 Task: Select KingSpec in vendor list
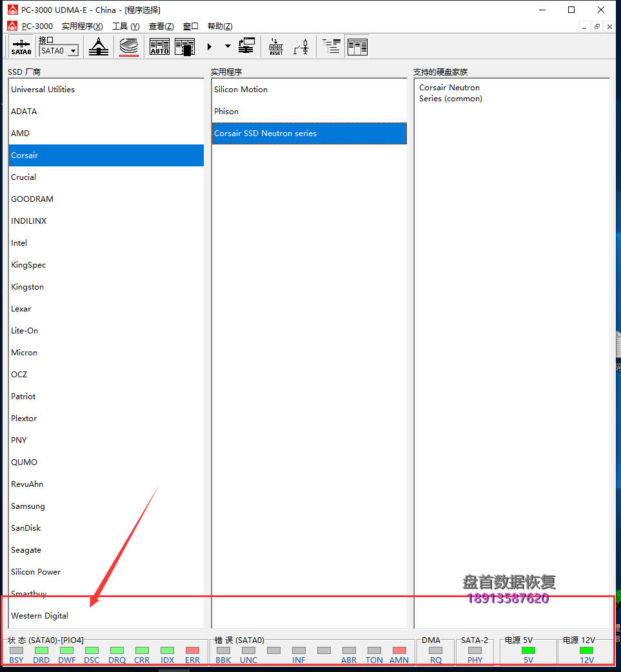click(106, 265)
